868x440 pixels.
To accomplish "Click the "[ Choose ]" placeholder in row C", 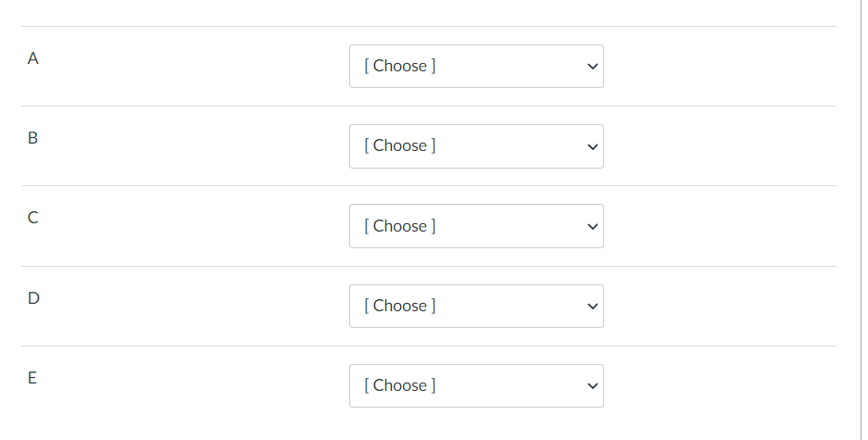I will [x=400, y=226].
